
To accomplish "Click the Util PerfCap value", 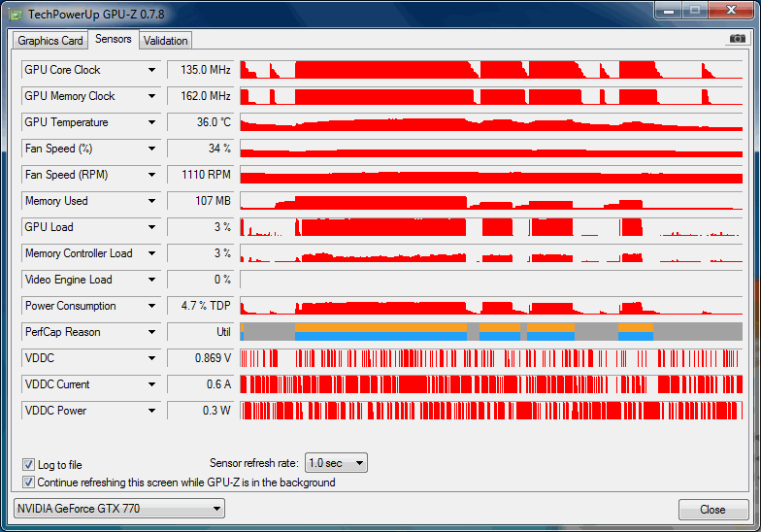I will (x=200, y=332).
